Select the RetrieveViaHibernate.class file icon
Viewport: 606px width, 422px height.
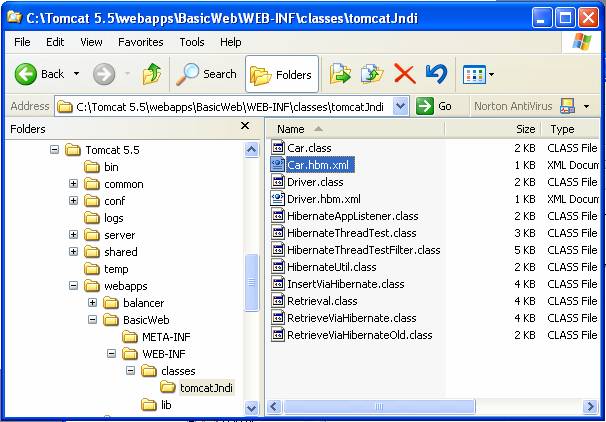(x=278, y=318)
